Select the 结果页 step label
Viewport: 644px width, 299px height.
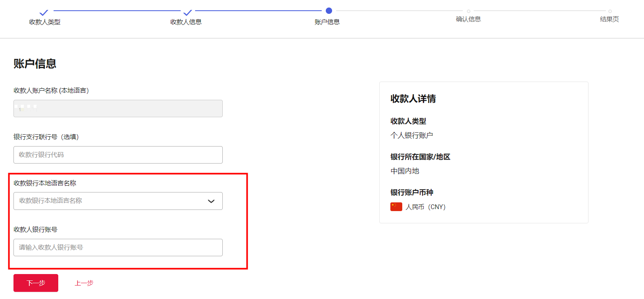click(x=610, y=19)
